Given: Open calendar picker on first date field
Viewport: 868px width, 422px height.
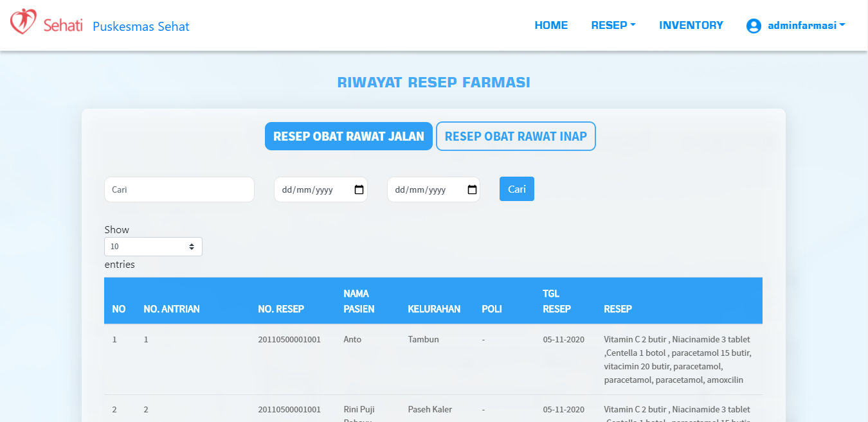Looking at the screenshot, I should (359, 189).
